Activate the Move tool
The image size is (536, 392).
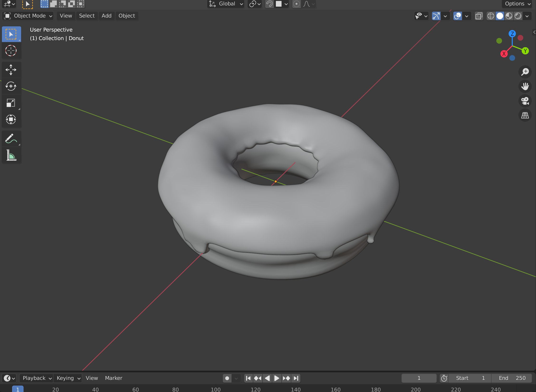[x=11, y=70]
